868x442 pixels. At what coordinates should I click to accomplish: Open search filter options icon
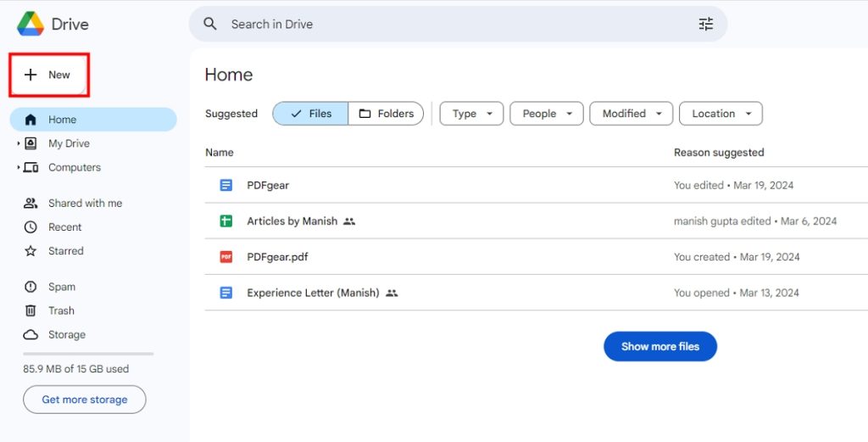coord(705,24)
